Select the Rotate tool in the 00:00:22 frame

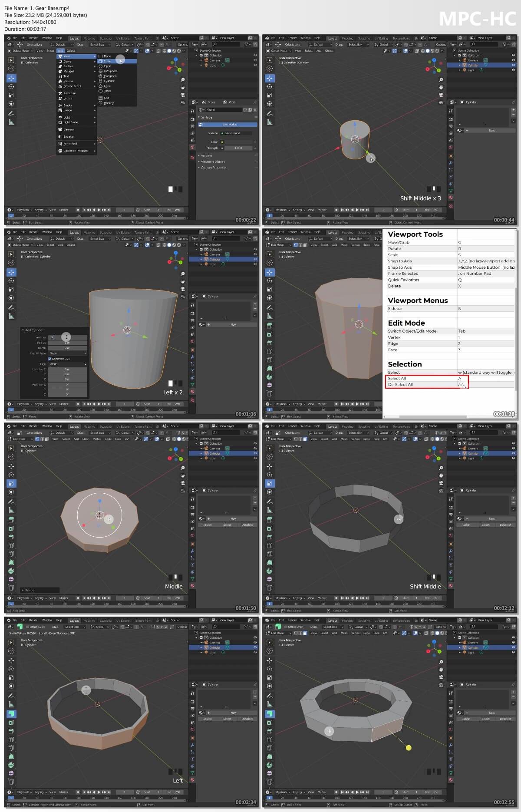coord(11,86)
